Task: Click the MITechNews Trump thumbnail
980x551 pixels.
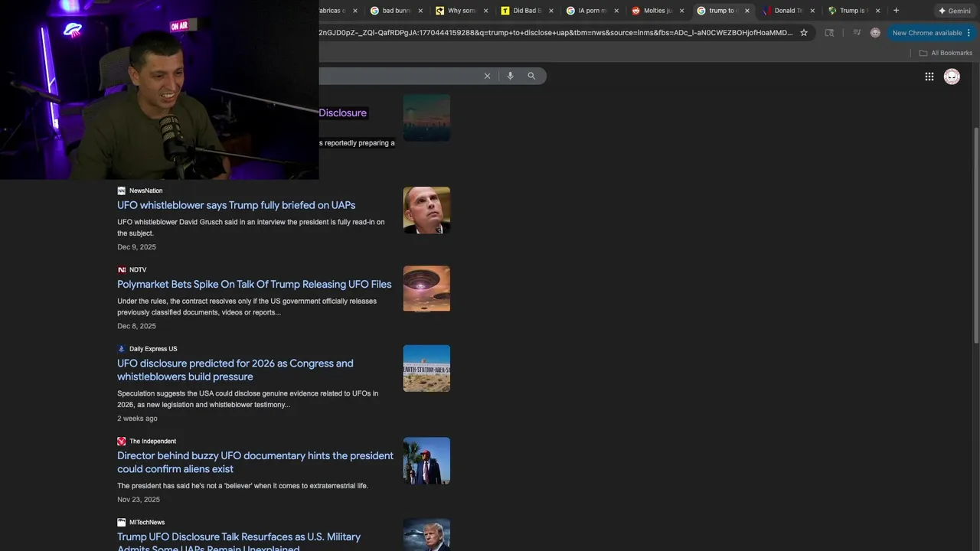Action: tap(426, 535)
